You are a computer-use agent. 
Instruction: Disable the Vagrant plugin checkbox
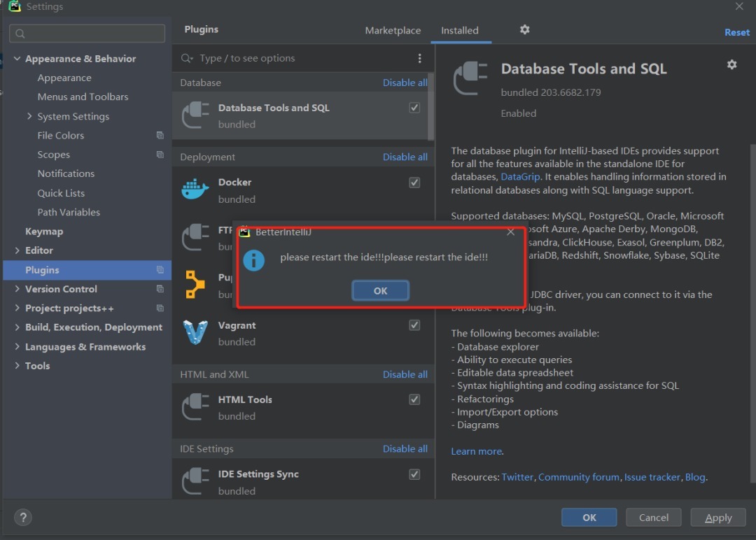414,325
